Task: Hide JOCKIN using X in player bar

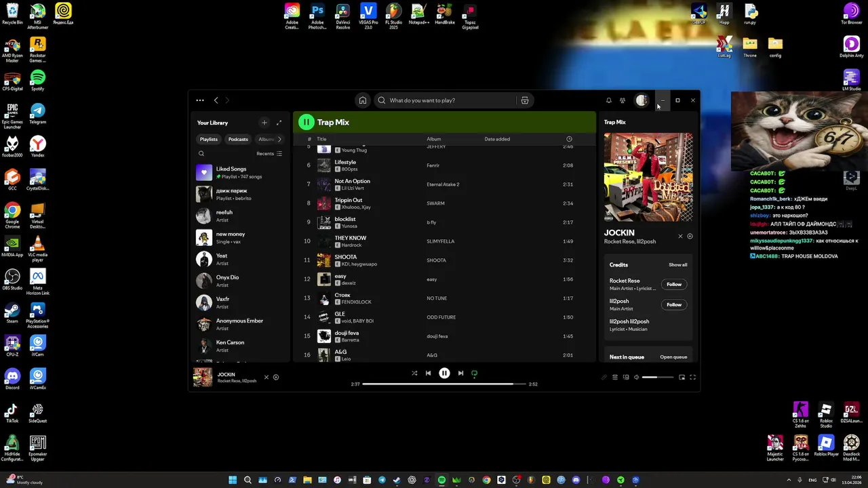Action: (267, 377)
